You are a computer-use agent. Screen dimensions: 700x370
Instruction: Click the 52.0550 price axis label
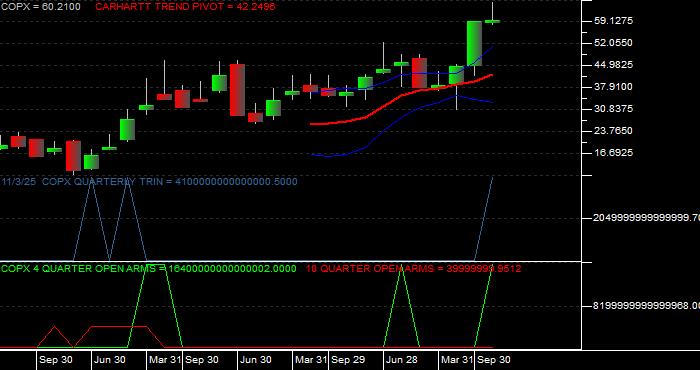613,43
